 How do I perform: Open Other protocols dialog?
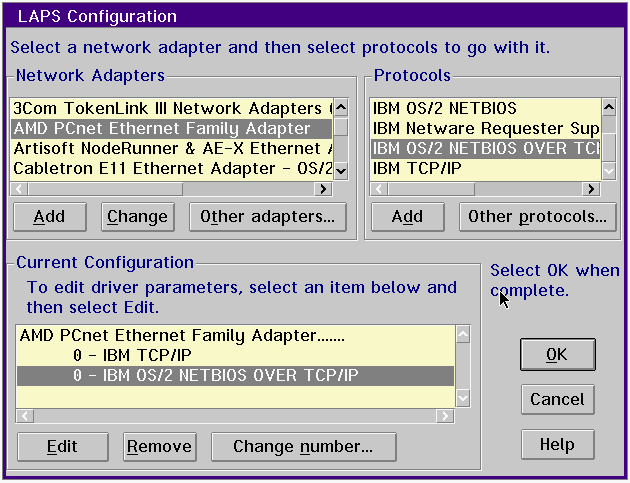pyautogui.click(x=538, y=217)
